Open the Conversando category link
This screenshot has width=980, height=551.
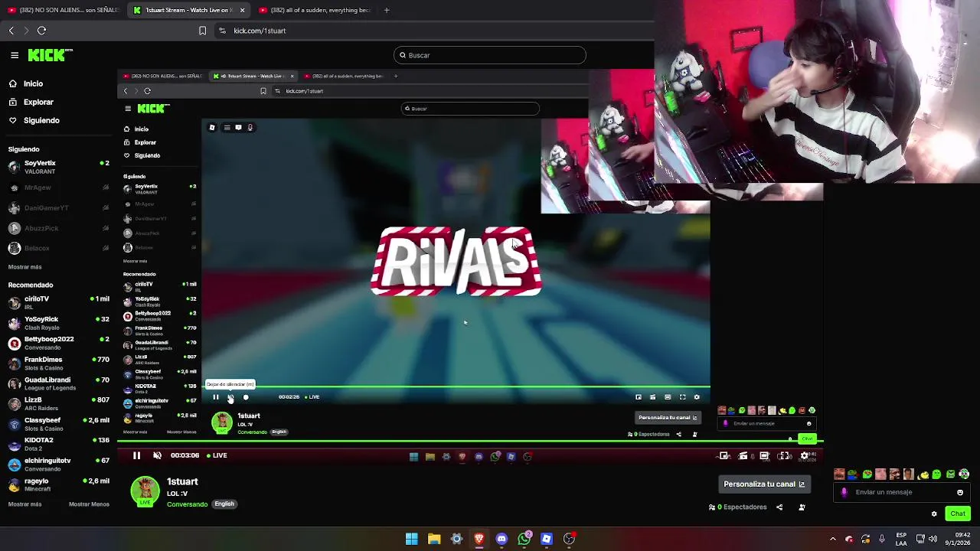(x=187, y=504)
